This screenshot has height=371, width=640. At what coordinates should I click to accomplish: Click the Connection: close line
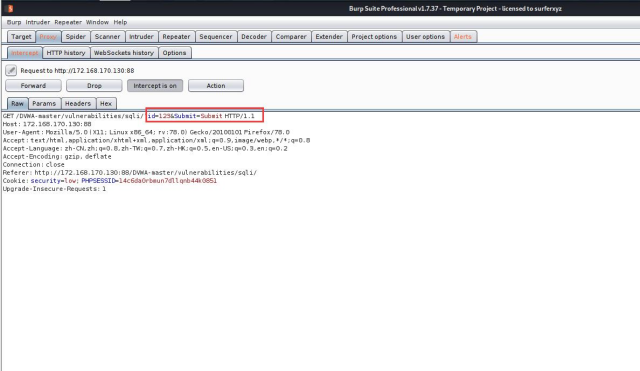[x=33, y=165]
